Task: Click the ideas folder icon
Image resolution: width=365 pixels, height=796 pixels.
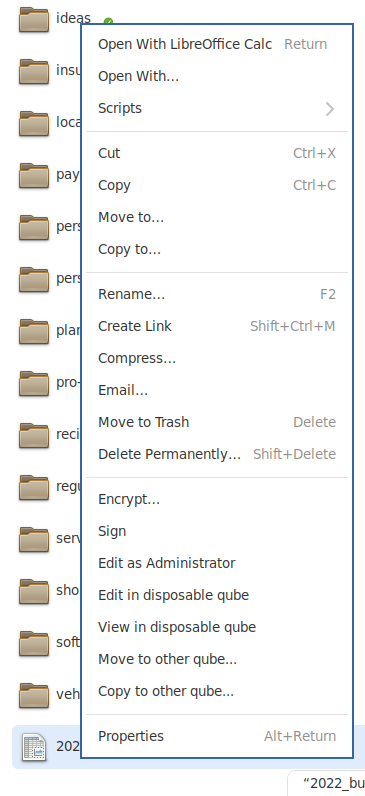Action: [34, 19]
